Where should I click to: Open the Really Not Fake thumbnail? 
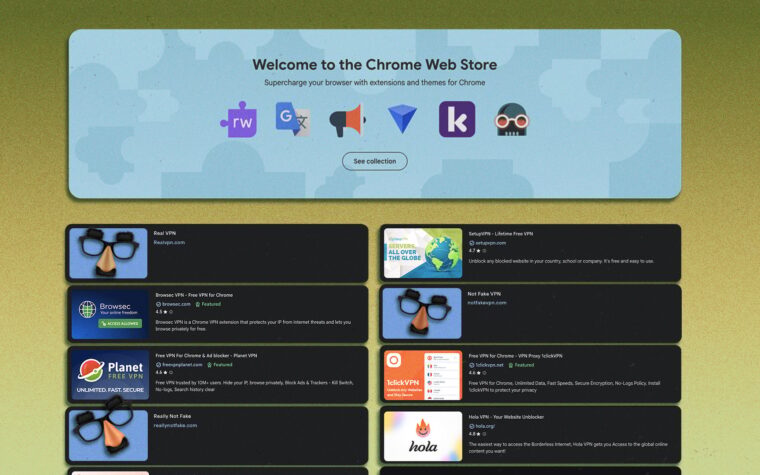click(x=108, y=435)
